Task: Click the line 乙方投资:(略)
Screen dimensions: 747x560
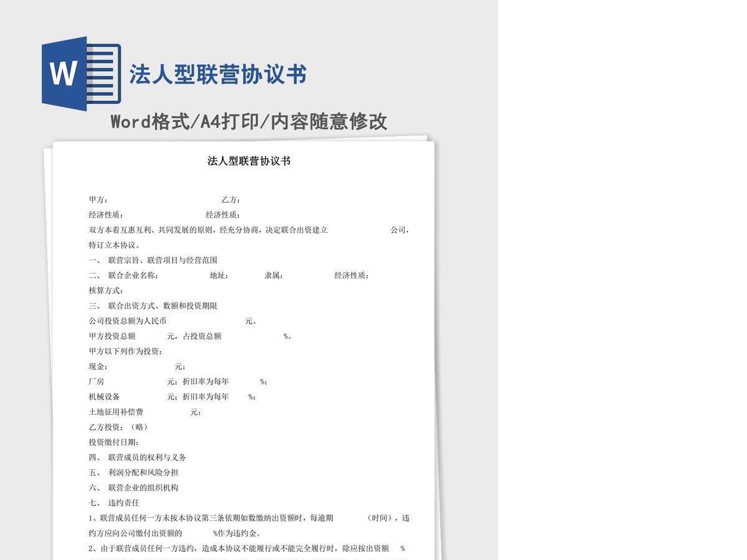Action: coord(119,427)
